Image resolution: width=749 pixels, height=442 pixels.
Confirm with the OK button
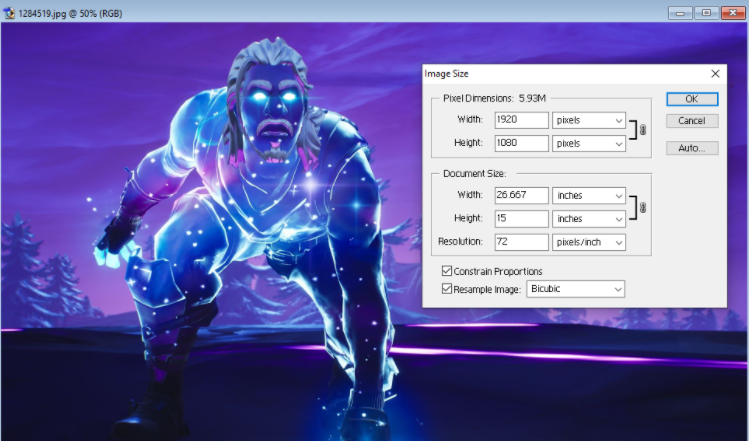[692, 99]
